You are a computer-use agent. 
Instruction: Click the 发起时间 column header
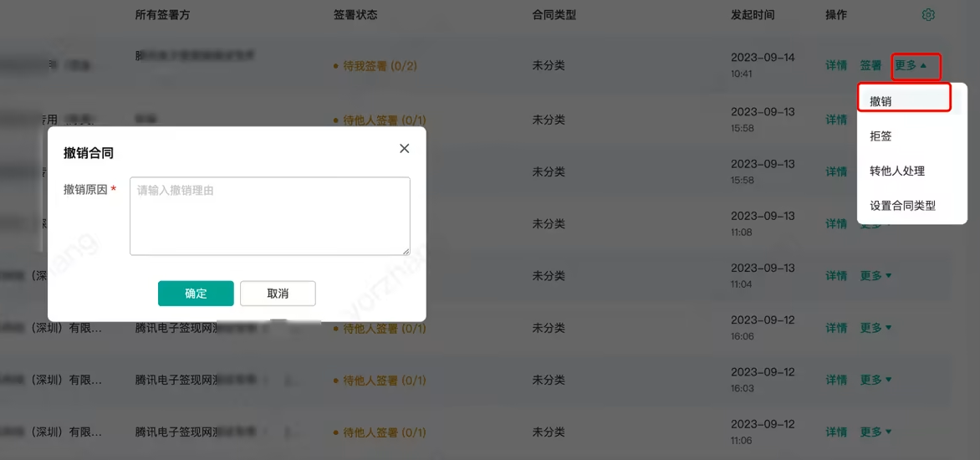coord(753,15)
